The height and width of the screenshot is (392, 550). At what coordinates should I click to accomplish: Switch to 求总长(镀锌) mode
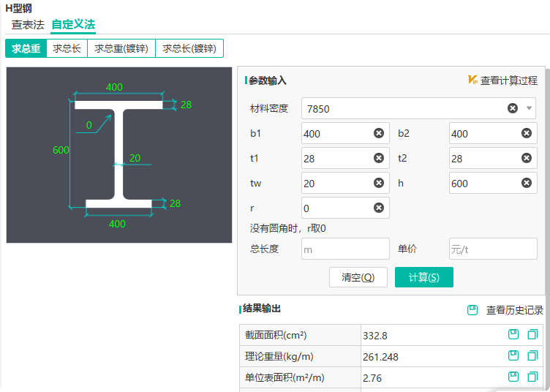pyautogui.click(x=189, y=48)
